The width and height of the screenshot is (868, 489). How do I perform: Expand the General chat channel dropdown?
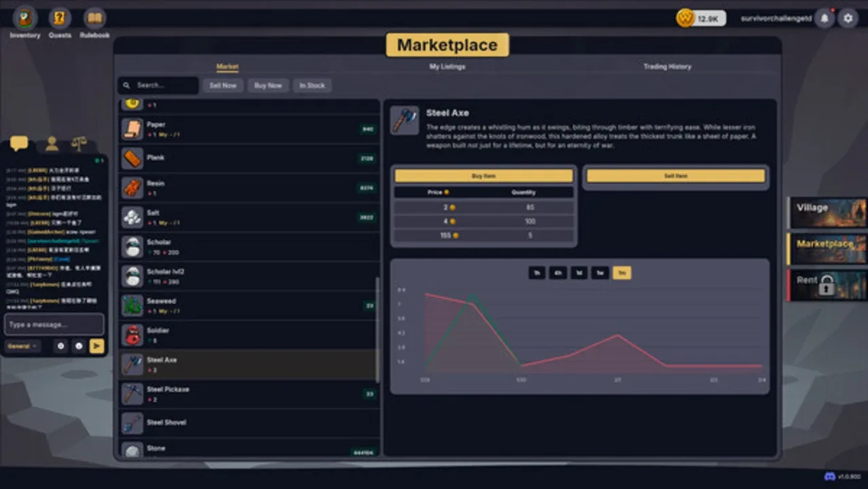point(22,346)
